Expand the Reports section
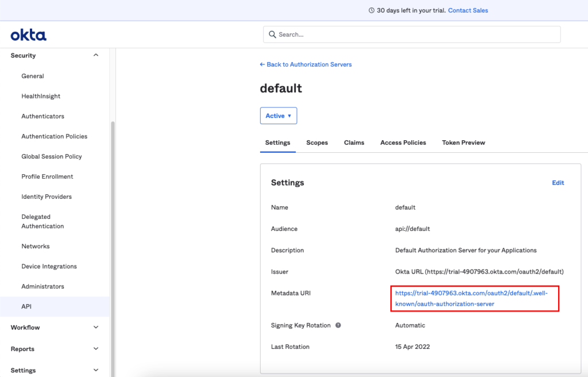Image resolution: width=588 pixels, height=377 pixels. (96, 349)
